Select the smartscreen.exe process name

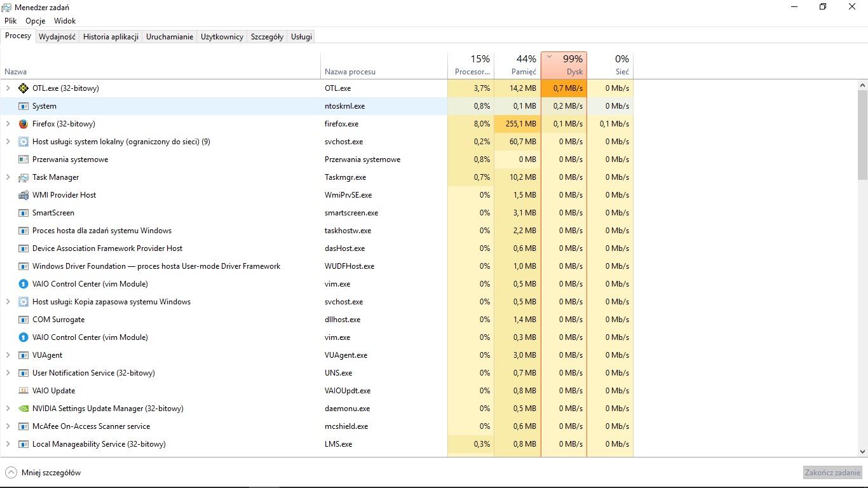[351, 213]
